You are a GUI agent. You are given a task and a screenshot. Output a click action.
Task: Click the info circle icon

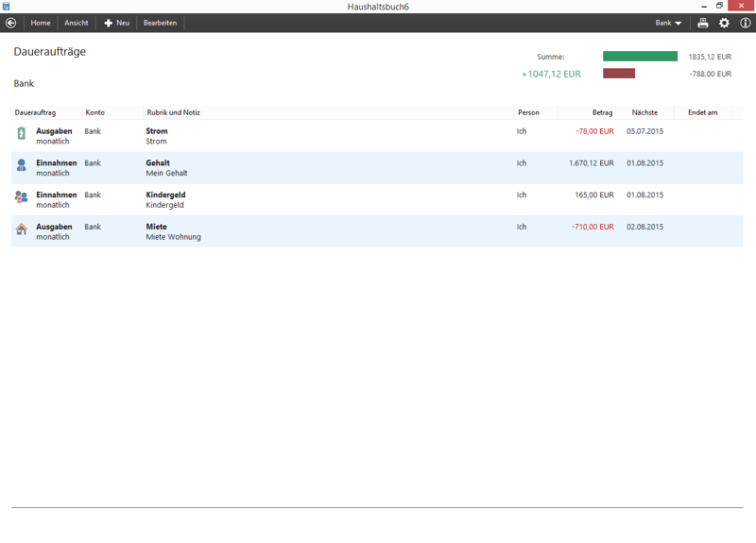pos(745,23)
